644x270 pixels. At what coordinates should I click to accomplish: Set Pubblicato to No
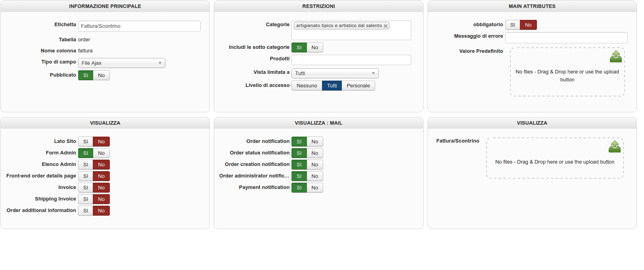pyautogui.click(x=102, y=75)
